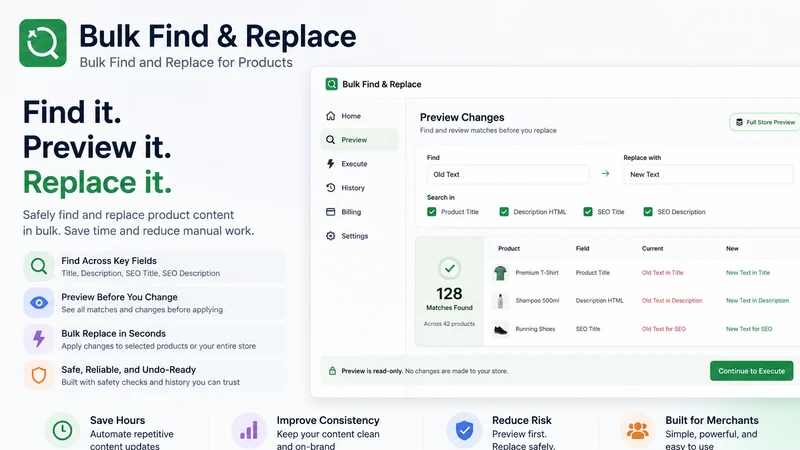800x450 pixels.
Task: Click the Find Across Key Fields search icon
Action: tap(39, 266)
